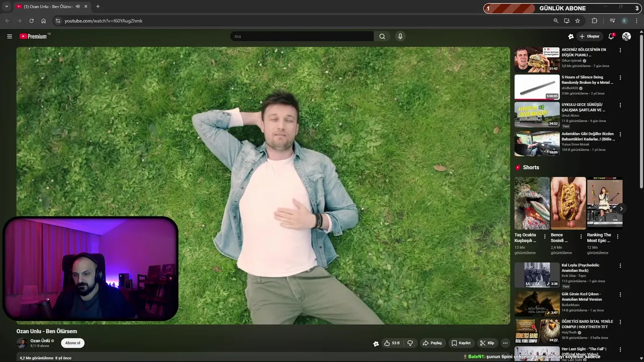The width and height of the screenshot is (644, 362).
Task: Open Bence Sosisli short thumbnail
Action: pyautogui.click(x=569, y=203)
